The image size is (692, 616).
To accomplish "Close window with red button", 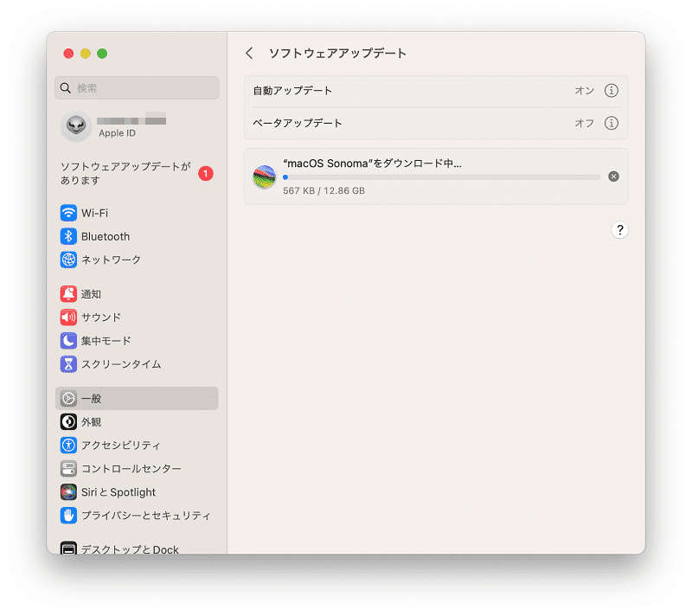I will click(x=68, y=54).
